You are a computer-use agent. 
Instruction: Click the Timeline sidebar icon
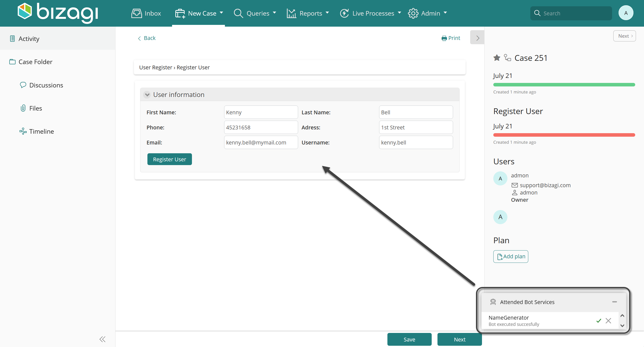click(23, 131)
